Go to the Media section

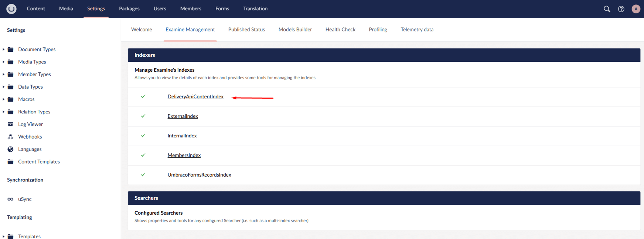[66, 8]
